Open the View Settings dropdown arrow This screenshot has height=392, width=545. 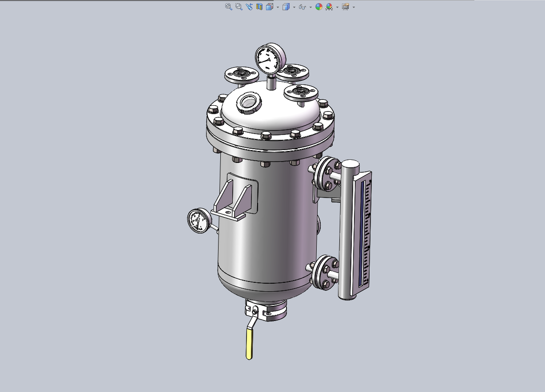[x=354, y=7]
